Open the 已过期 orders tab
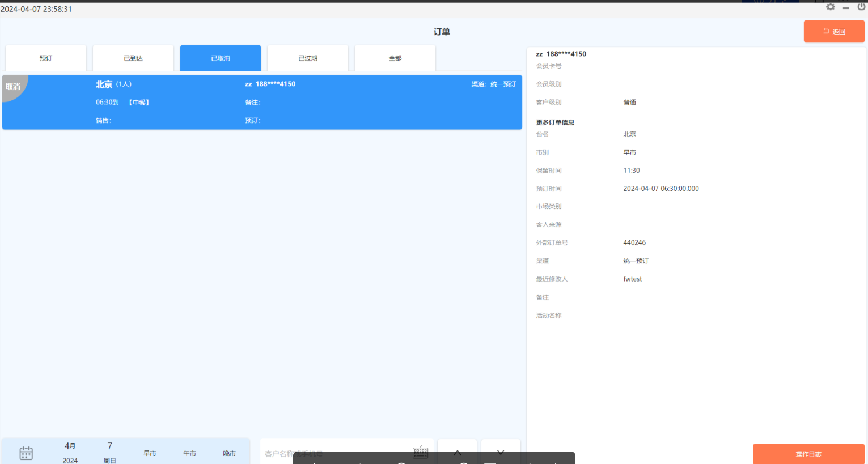868x464 pixels. pyautogui.click(x=308, y=58)
